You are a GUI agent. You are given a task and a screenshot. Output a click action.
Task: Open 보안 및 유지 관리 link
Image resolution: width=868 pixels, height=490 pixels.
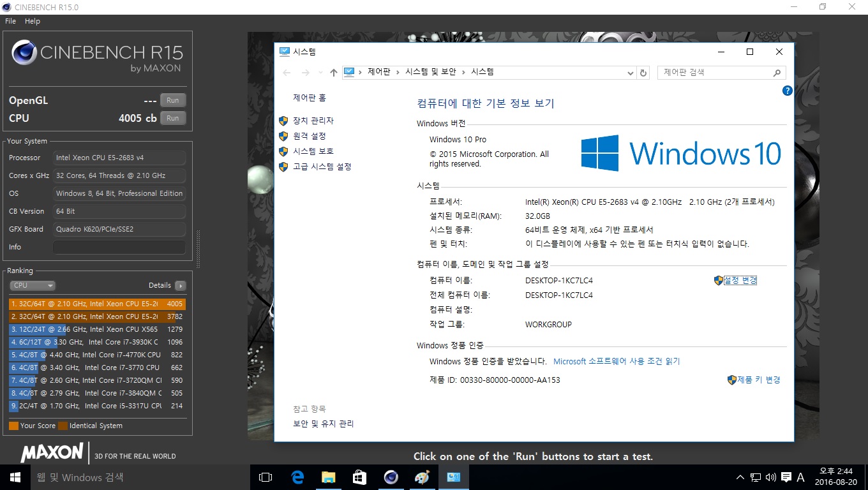pyautogui.click(x=324, y=424)
